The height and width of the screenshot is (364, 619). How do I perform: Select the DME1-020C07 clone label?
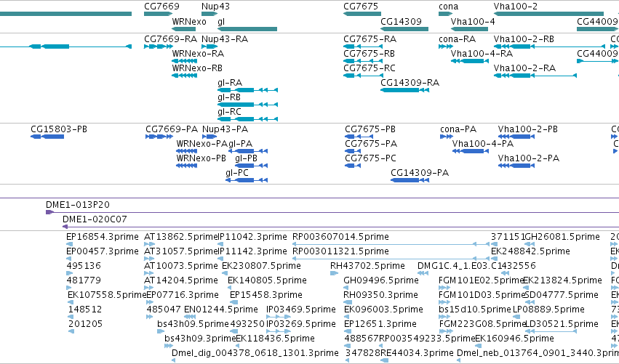(95, 219)
